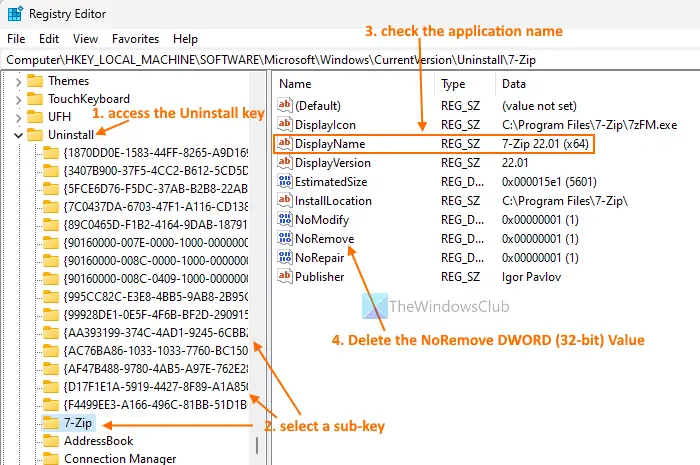700x465 pixels.
Task: Select the {99928DE1-0E5F key
Action: click(x=156, y=315)
